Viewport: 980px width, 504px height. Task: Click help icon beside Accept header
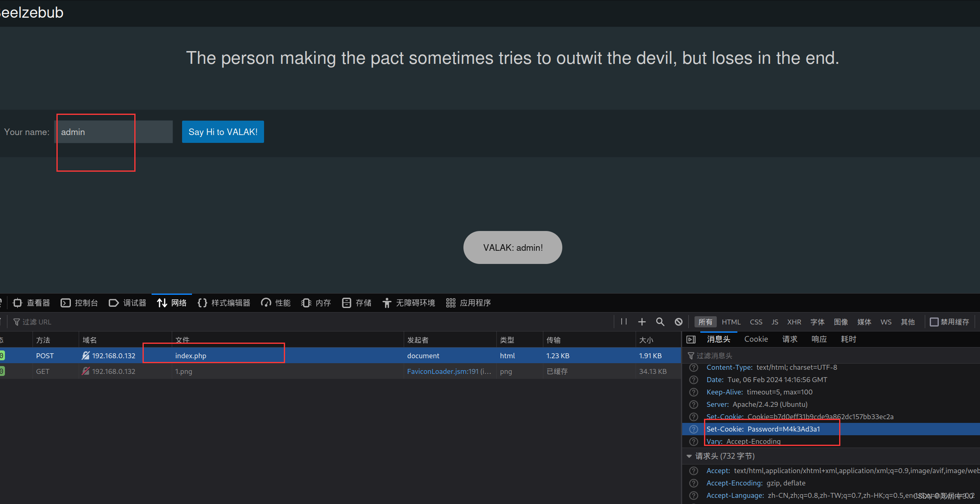[x=694, y=471]
